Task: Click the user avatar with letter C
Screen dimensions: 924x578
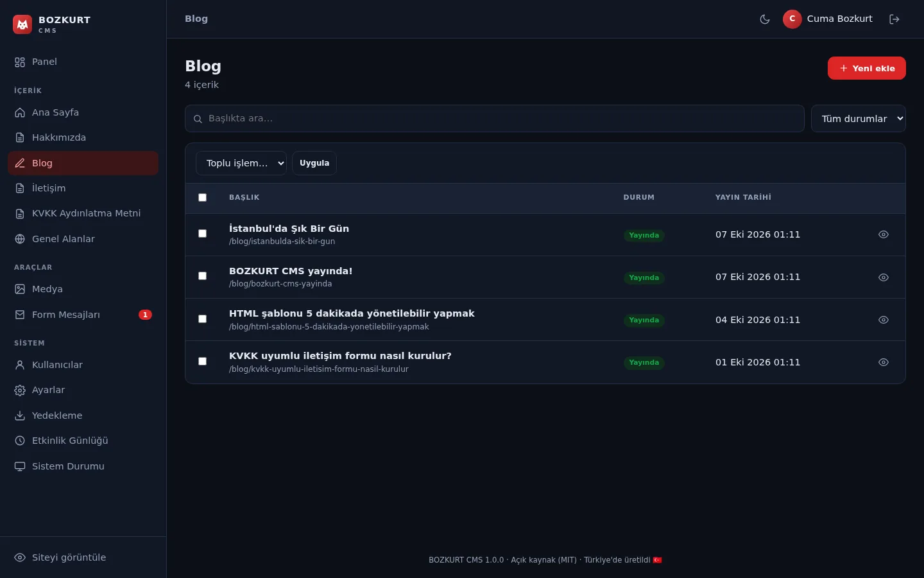Action: click(x=792, y=19)
